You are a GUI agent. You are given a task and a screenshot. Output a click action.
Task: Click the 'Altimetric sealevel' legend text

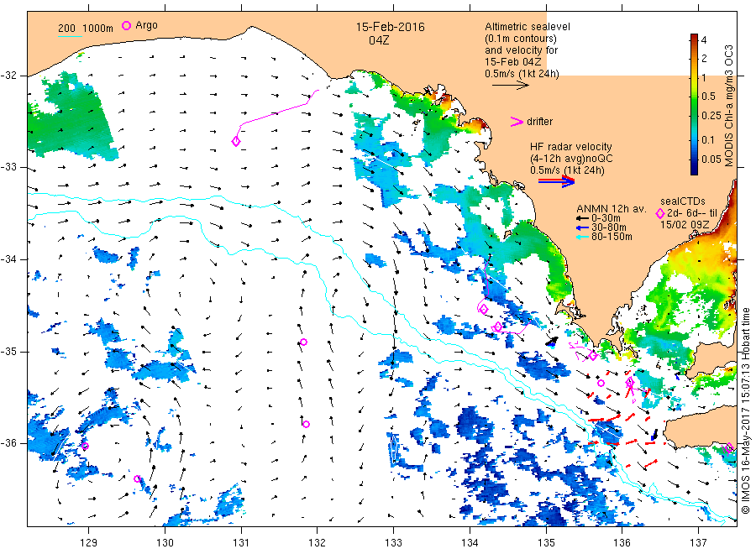[x=528, y=27]
